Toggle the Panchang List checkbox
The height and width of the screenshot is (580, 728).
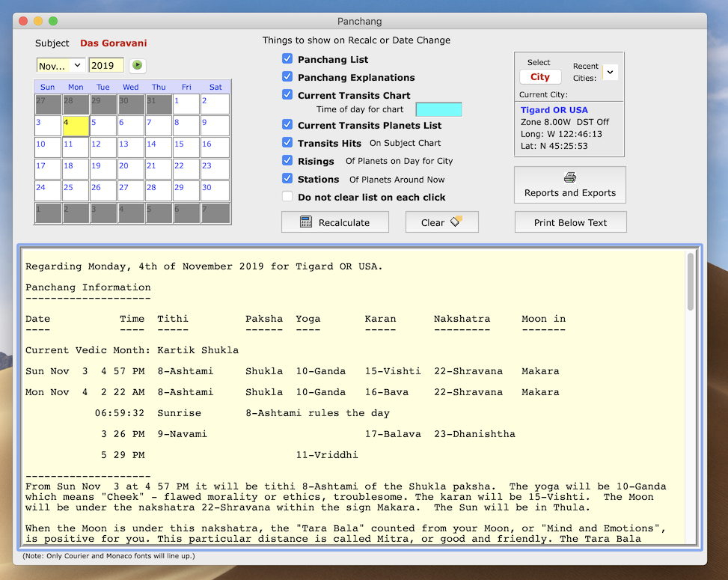[x=287, y=59]
